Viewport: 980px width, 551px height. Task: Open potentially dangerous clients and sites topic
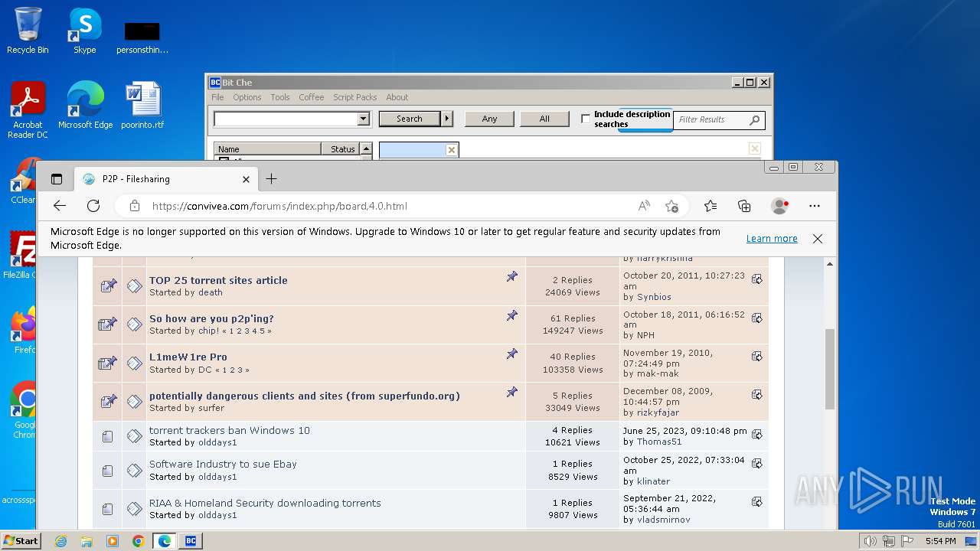click(305, 396)
